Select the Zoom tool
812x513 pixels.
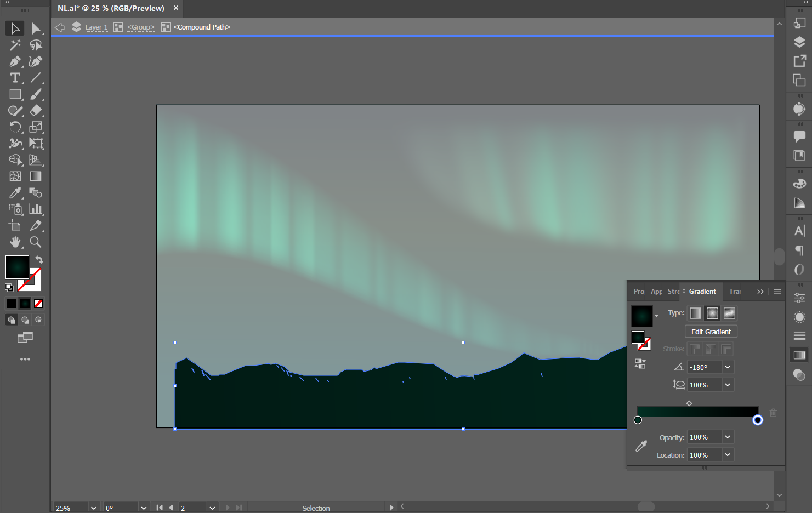tap(36, 242)
